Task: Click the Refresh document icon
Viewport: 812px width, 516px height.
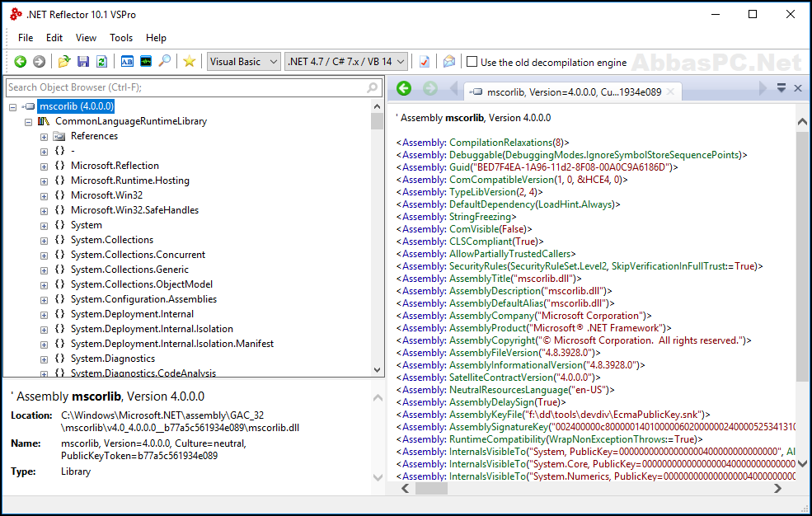Action: click(102, 62)
